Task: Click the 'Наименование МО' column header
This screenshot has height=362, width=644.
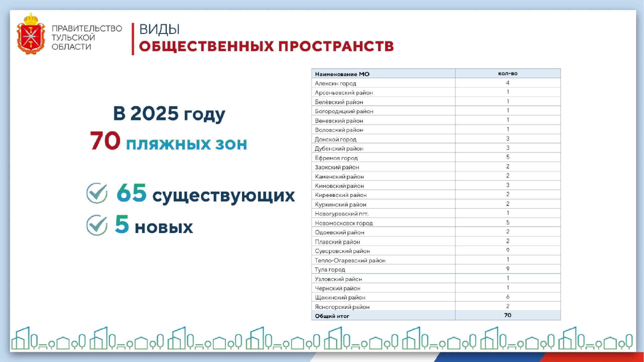Action: [383, 74]
